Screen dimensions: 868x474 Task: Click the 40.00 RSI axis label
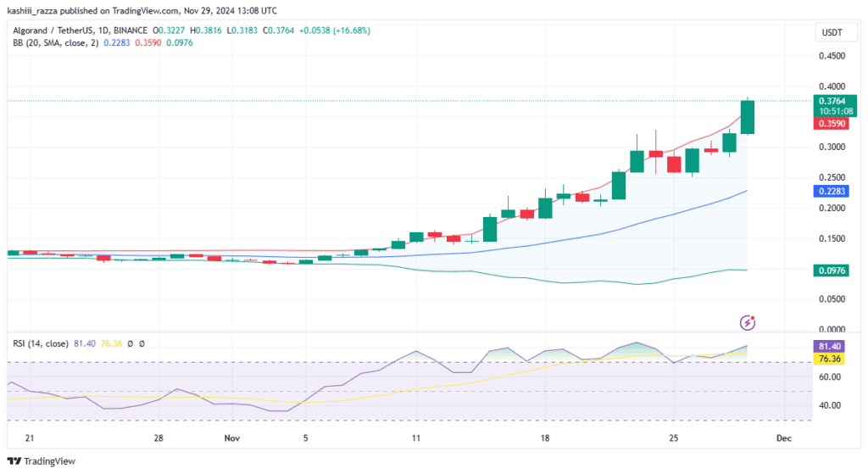pyautogui.click(x=830, y=405)
